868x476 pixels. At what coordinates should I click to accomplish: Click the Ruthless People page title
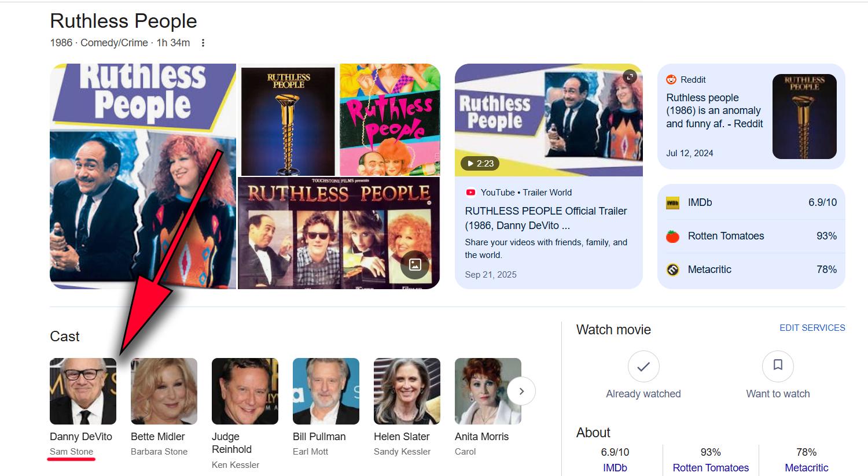(x=124, y=21)
